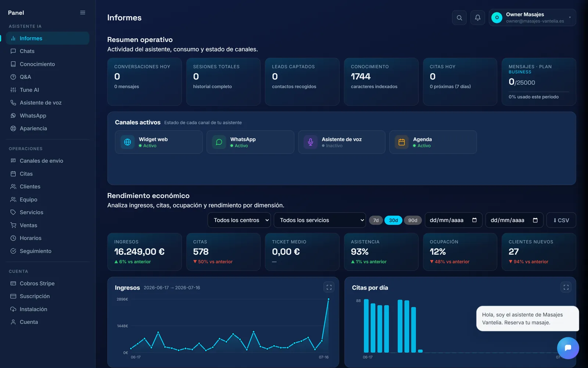Image resolution: width=588 pixels, height=368 pixels.
Task: Click the Conversaciones hoy card
Action: pyautogui.click(x=144, y=82)
